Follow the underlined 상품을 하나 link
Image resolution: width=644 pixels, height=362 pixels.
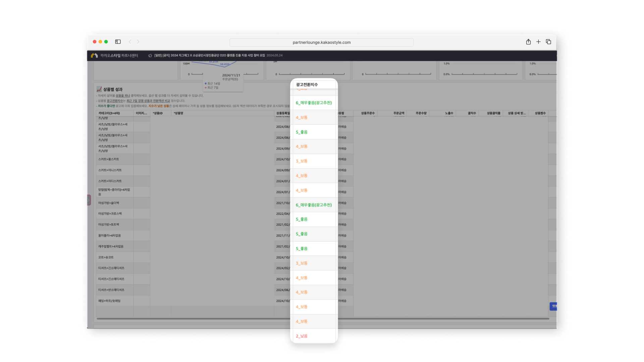122,96
